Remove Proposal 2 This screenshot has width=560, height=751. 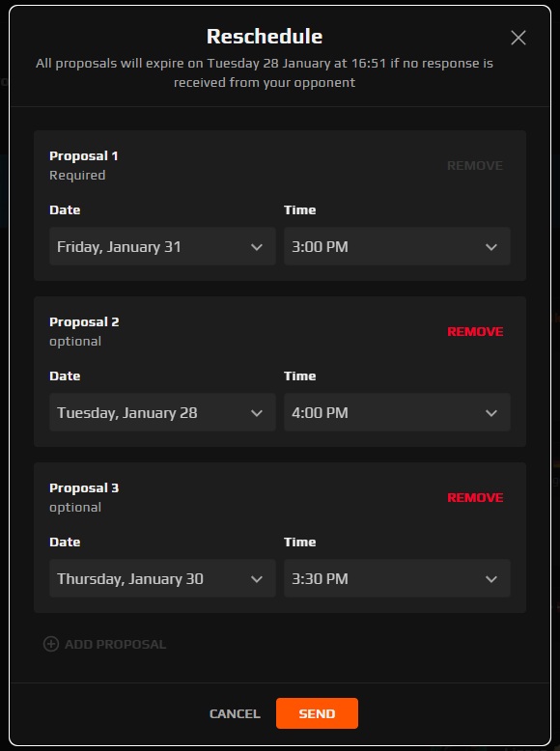(x=475, y=331)
